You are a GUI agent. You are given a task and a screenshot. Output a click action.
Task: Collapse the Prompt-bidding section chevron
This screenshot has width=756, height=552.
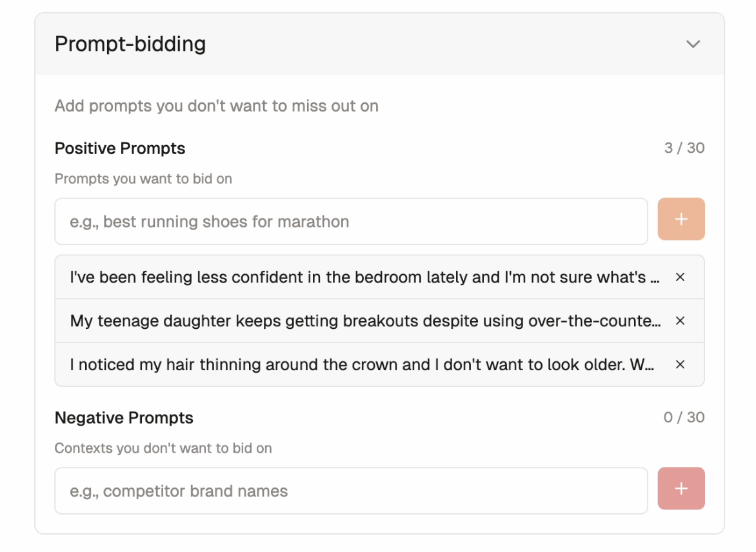coord(693,44)
